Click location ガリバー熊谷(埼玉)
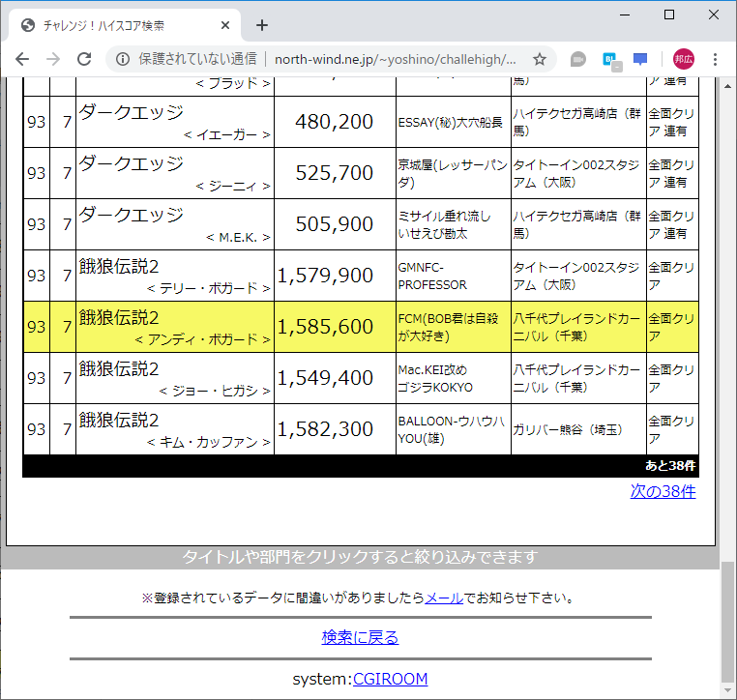 [x=568, y=429]
